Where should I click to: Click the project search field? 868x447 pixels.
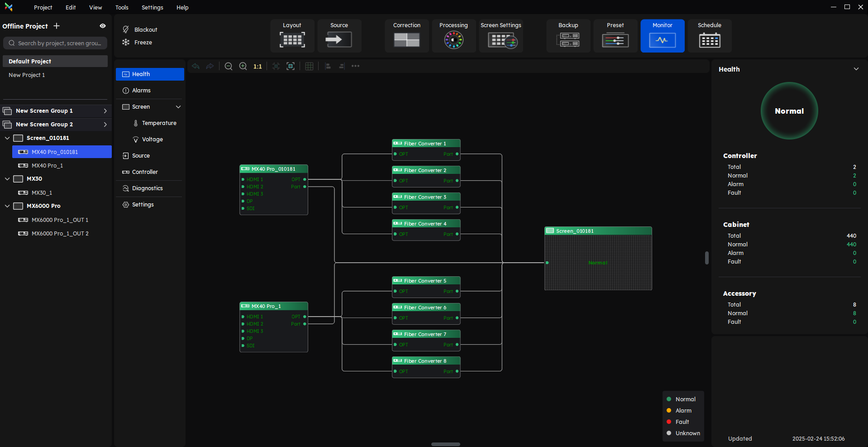(x=55, y=43)
